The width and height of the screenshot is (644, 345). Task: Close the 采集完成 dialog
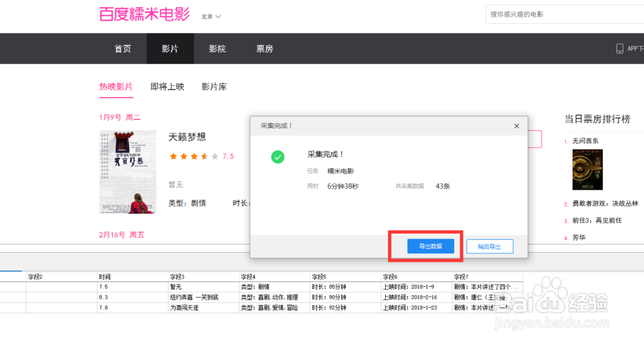[516, 126]
